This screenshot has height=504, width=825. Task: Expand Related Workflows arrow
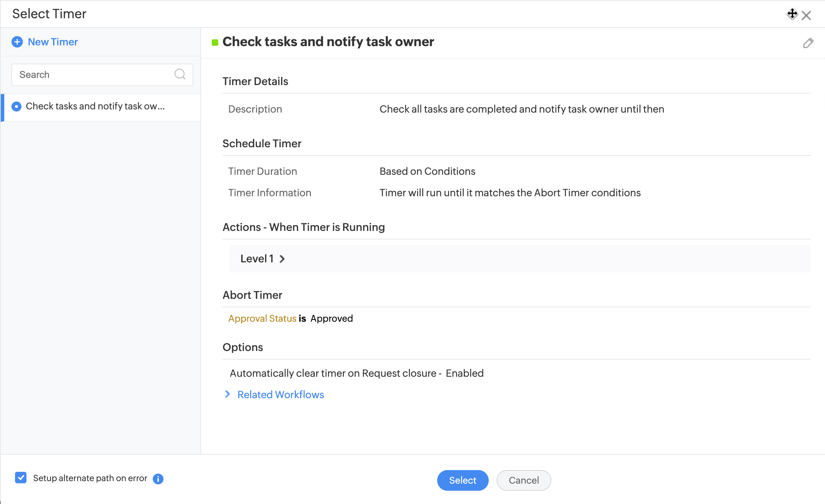coord(228,394)
